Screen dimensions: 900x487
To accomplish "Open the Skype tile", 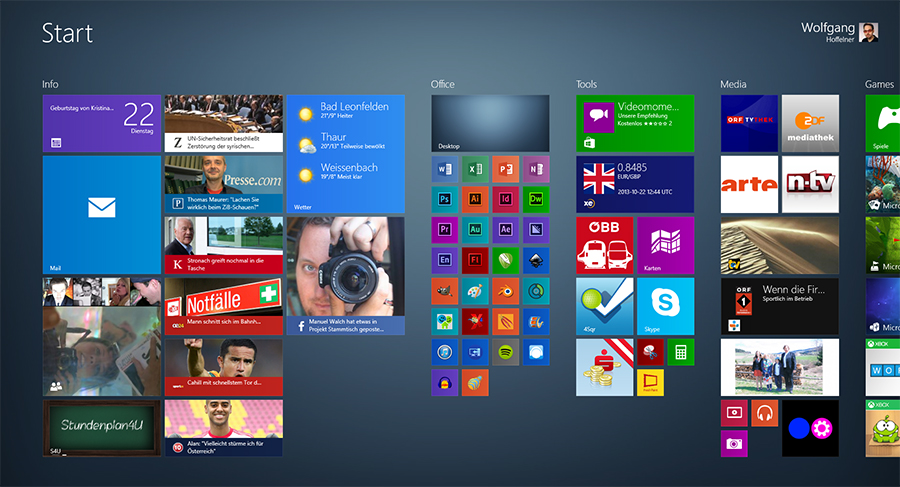I will [665, 306].
